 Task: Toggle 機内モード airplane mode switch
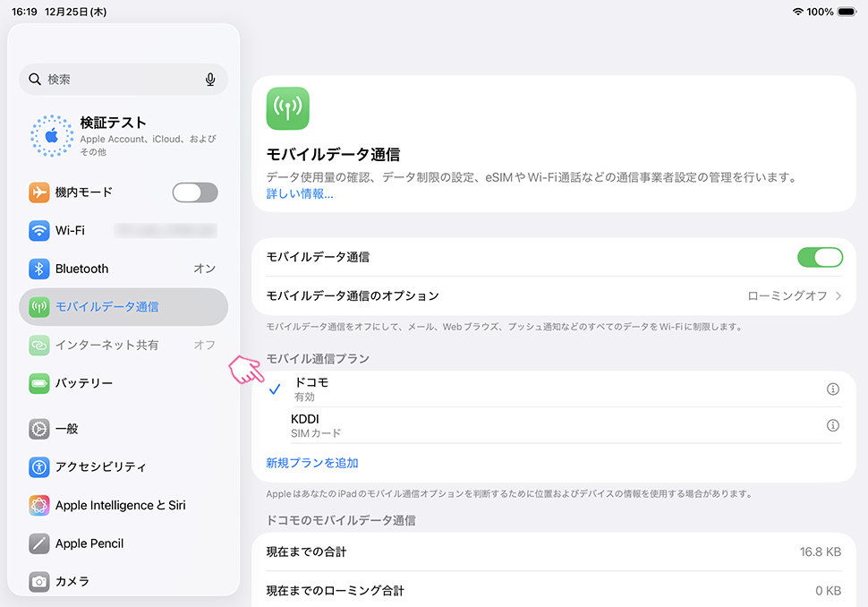click(194, 192)
